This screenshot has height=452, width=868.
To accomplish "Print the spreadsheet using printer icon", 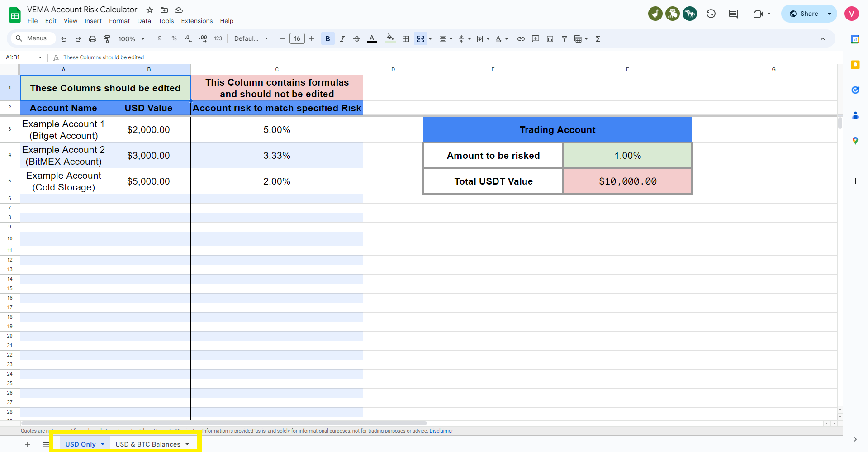I will [93, 39].
